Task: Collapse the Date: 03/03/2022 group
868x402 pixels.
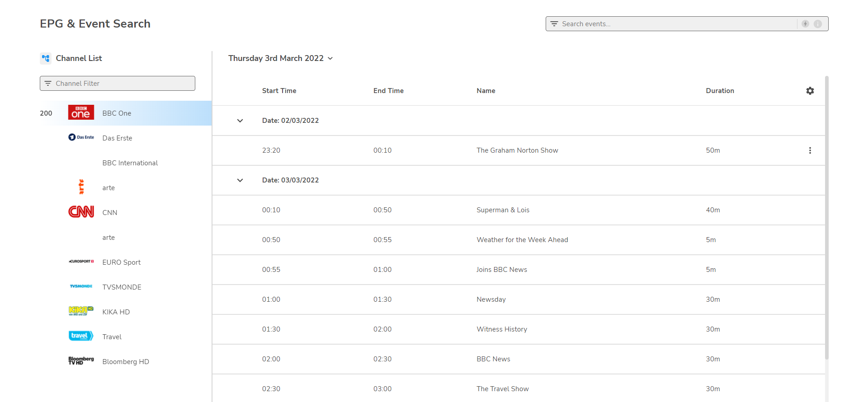Action: click(240, 180)
